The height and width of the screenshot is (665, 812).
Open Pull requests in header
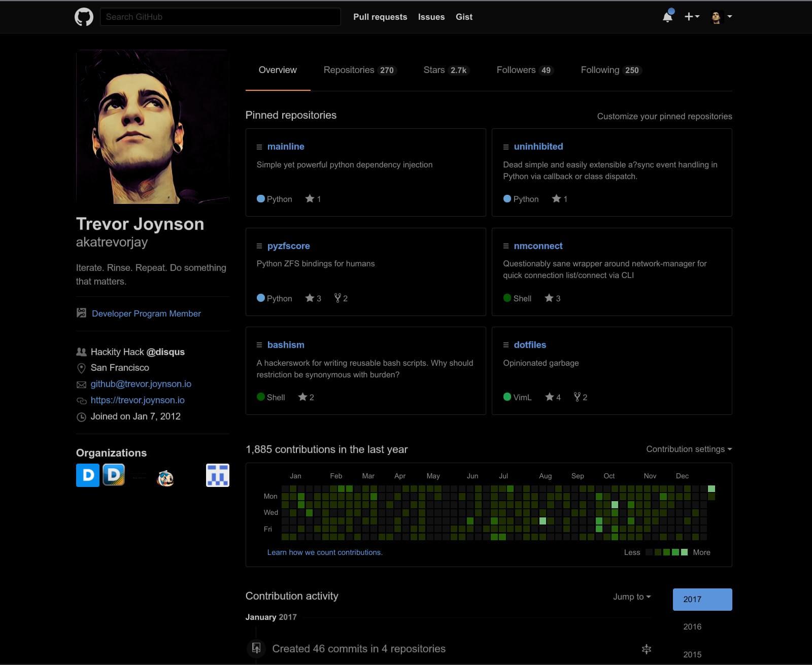[380, 17]
